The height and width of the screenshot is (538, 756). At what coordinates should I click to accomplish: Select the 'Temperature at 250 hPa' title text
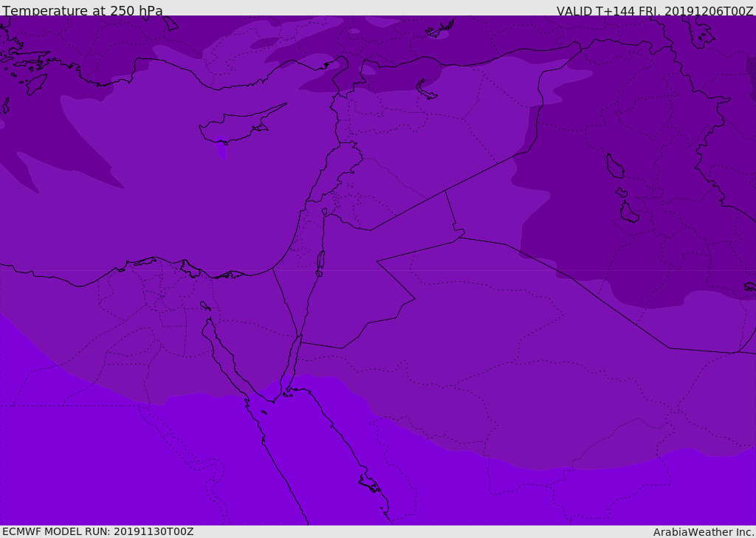pyautogui.click(x=83, y=10)
